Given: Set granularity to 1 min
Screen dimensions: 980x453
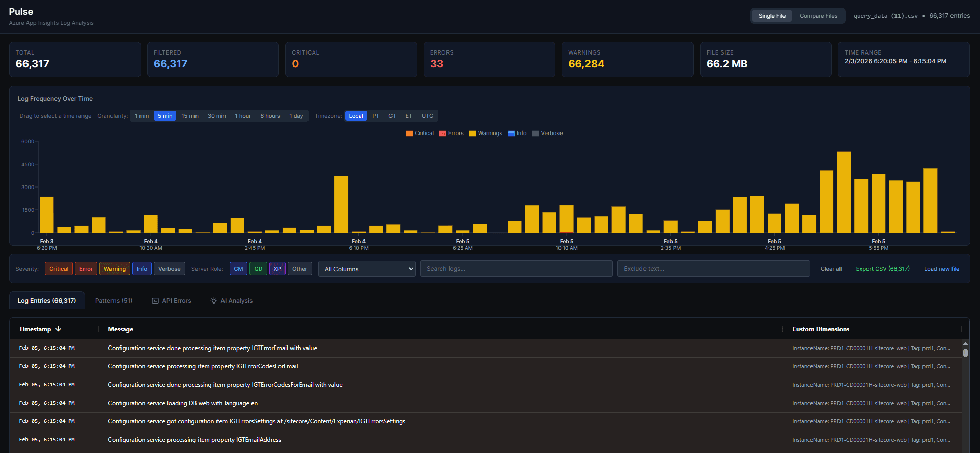Looking at the screenshot, I should click(142, 116).
